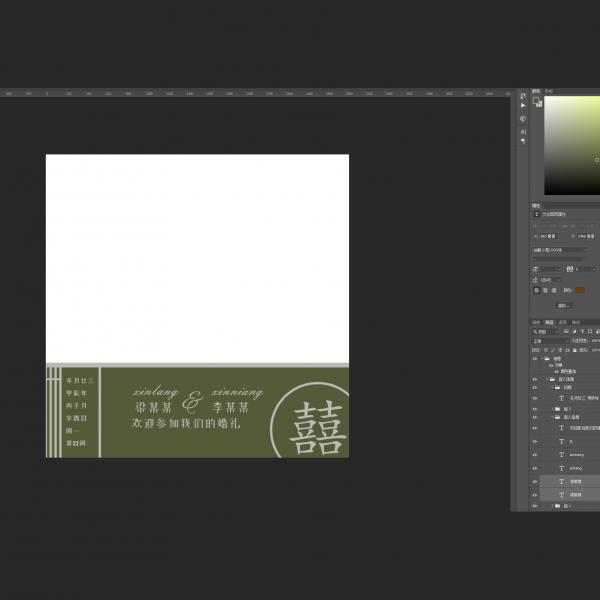Image resolution: width=600 pixels, height=600 pixels.
Task: Click the circular icon in the collapsed dock
Action: pyautogui.click(x=523, y=119)
